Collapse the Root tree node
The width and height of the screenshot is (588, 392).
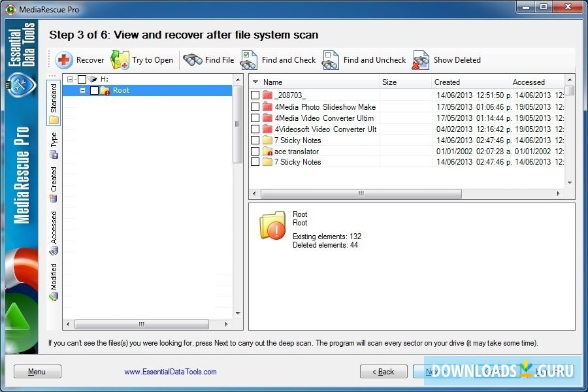click(x=82, y=90)
